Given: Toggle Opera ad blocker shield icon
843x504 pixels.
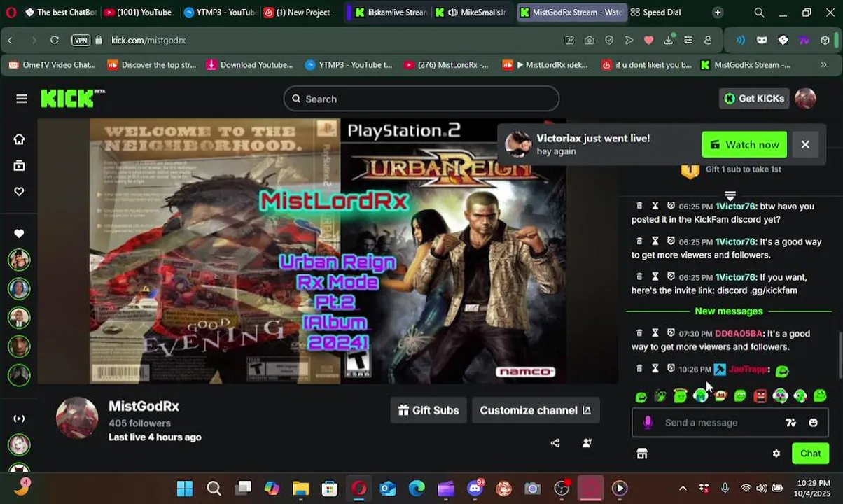Looking at the screenshot, I should pyautogui.click(x=609, y=41).
